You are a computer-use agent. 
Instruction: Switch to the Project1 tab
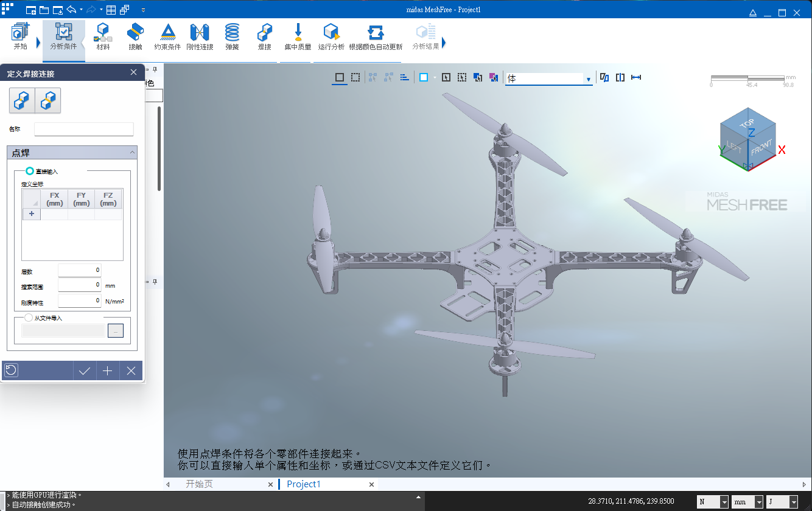(x=303, y=484)
